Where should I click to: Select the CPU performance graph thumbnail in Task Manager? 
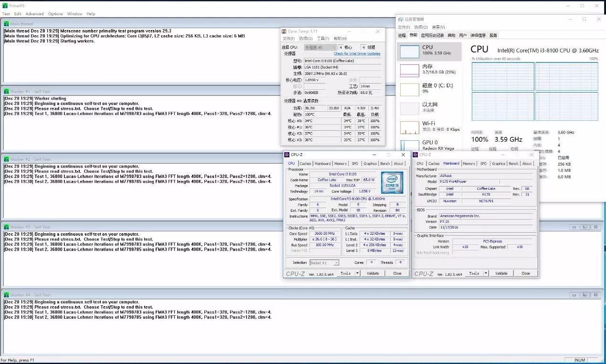[x=409, y=52]
